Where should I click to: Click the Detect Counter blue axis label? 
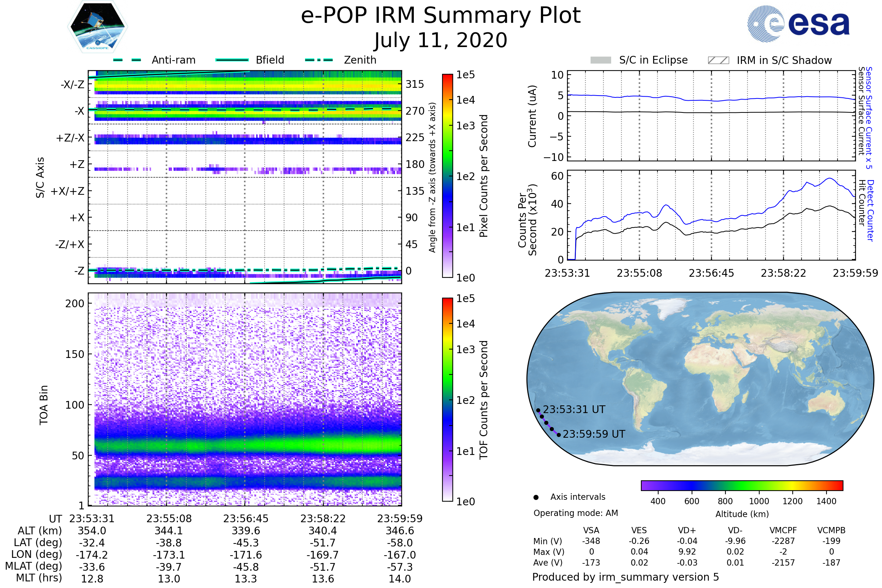[871, 210]
